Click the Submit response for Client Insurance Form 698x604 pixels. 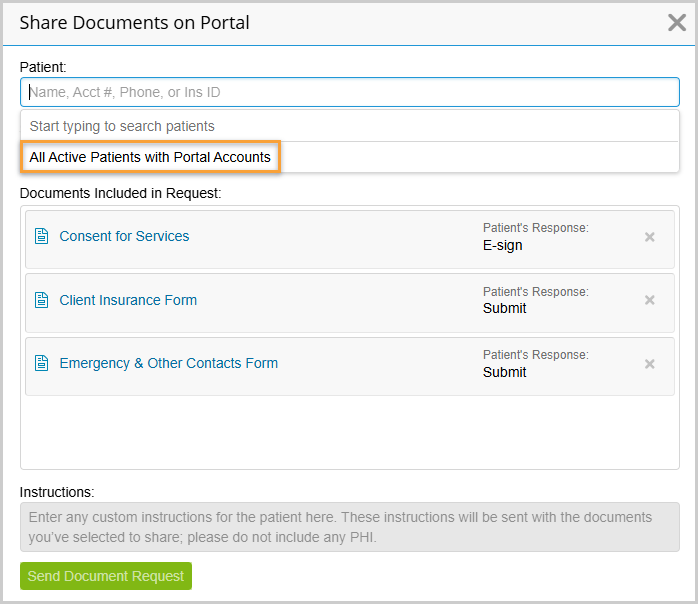click(x=504, y=308)
